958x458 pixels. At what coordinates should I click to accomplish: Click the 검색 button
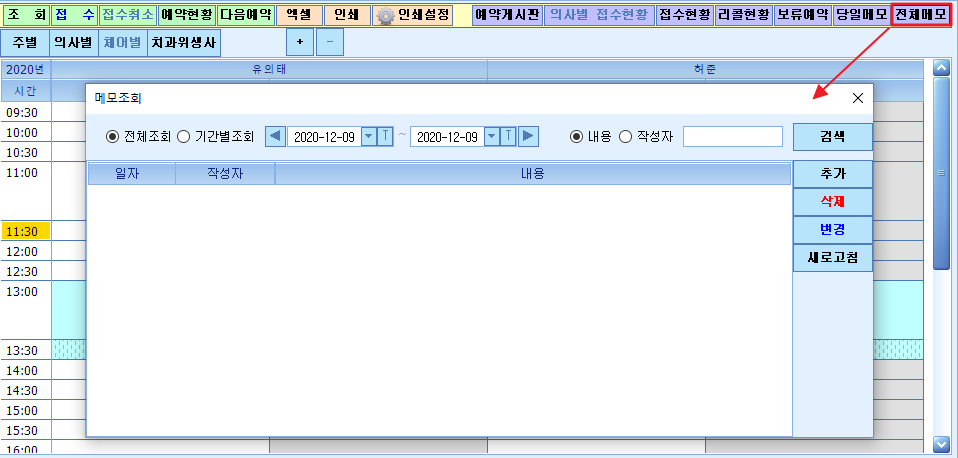coord(833,137)
